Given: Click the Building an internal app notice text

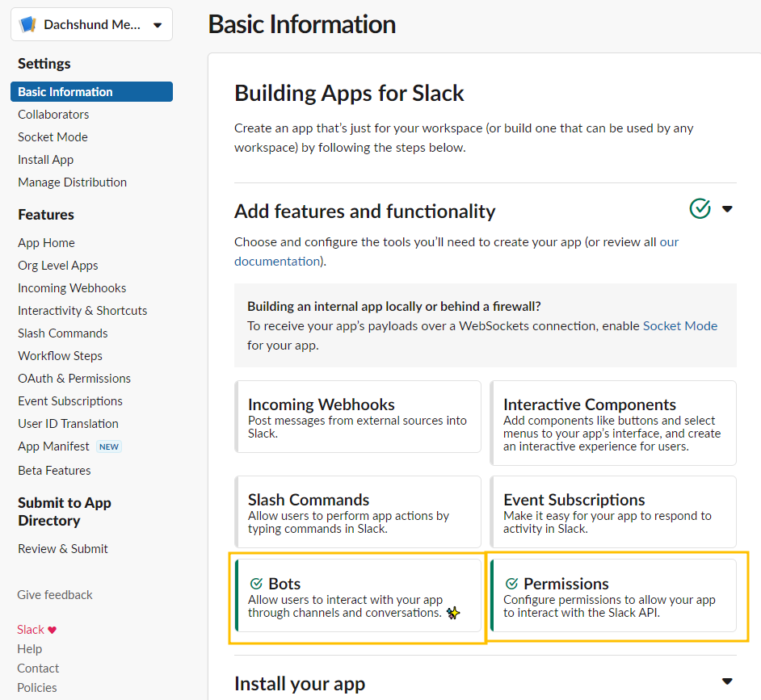Looking at the screenshot, I should [x=394, y=307].
